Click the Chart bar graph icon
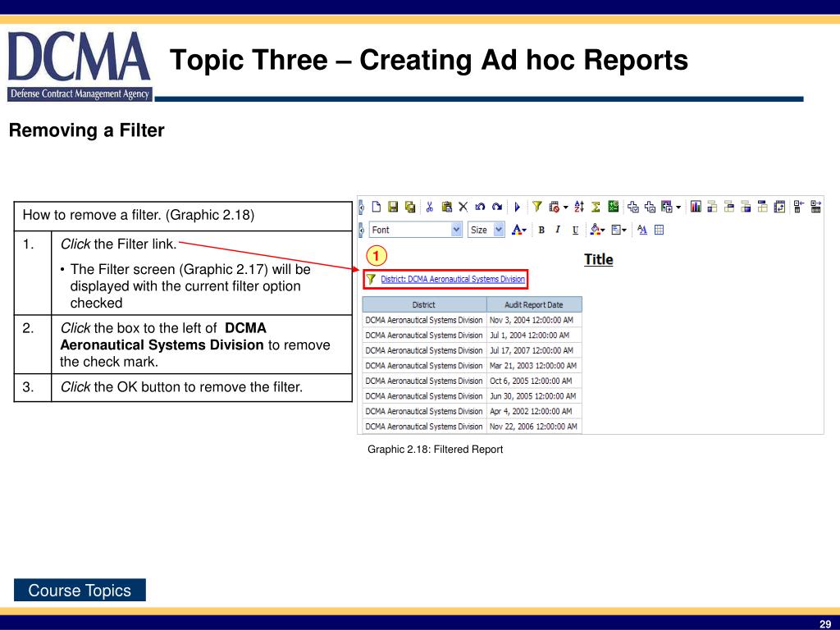Viewport: 840px width, 630px height. click(696, 207)
